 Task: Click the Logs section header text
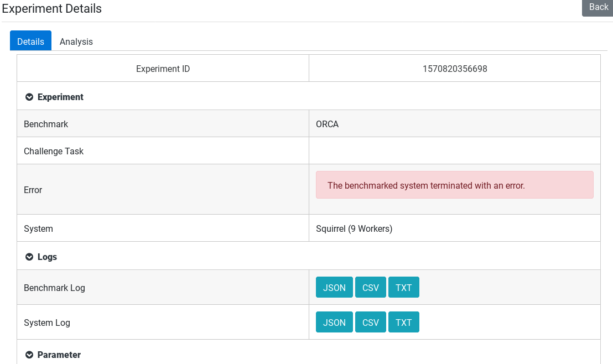click(x=47, y=257)
